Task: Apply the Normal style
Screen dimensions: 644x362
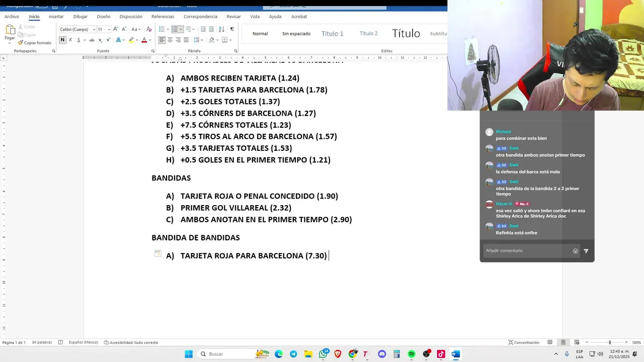Action: point(260,34)
